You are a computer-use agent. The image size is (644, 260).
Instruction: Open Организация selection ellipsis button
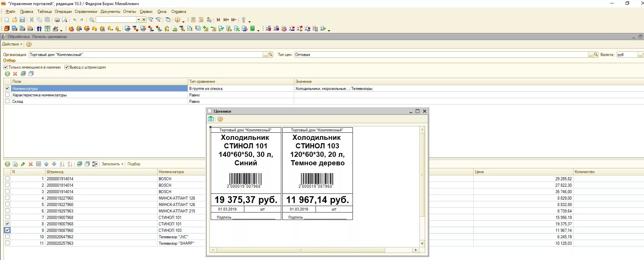[265, 55]
